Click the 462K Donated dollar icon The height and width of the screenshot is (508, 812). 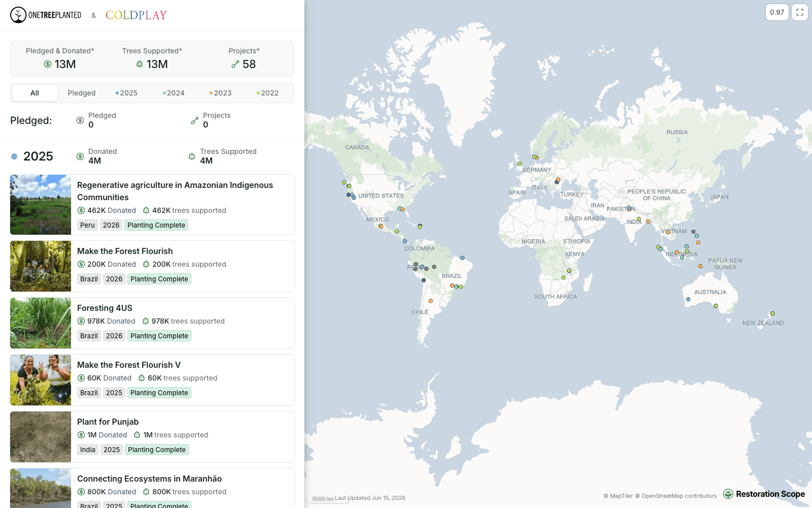click(81, 210)
